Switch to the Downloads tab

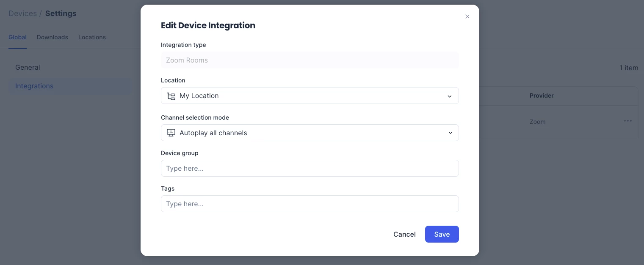coord(53,37)
